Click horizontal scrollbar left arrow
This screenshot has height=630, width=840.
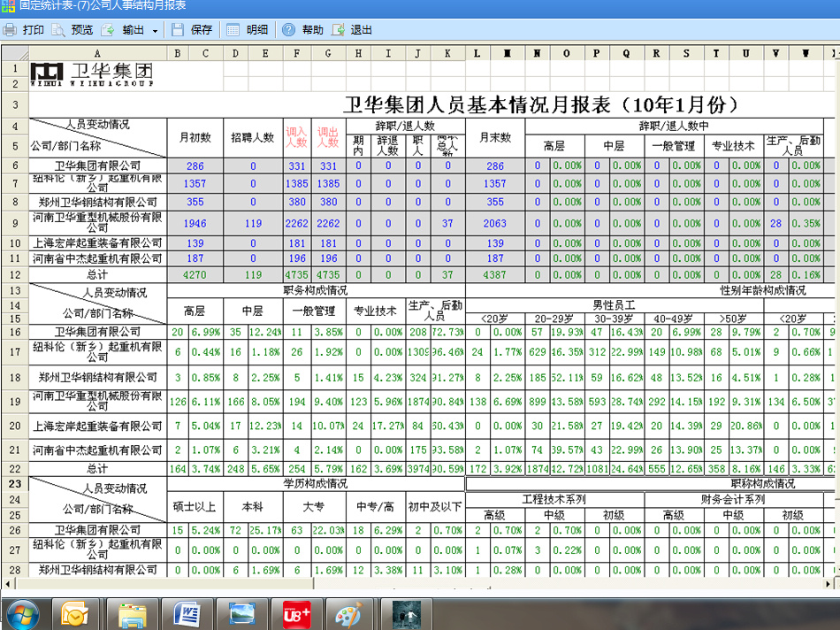(7, 583)
